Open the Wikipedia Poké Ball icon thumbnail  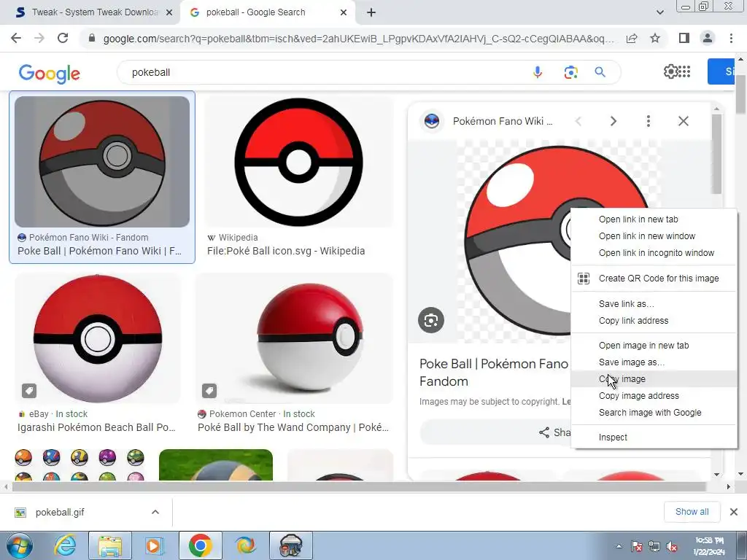(x=298, y=161)
